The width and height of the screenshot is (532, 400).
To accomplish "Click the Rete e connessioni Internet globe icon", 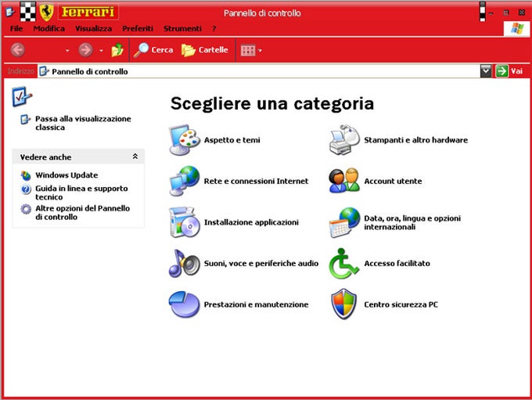I will point(184,181).
